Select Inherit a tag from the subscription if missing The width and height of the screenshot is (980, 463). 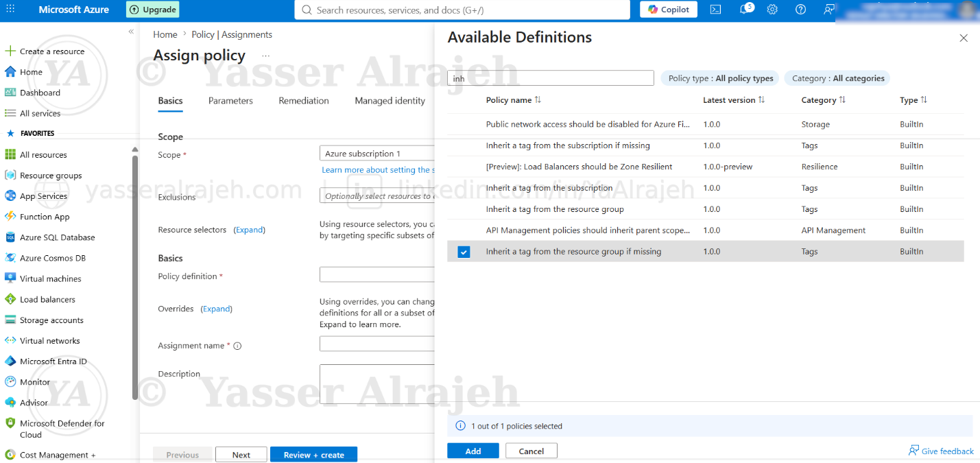tap(706, 145)
